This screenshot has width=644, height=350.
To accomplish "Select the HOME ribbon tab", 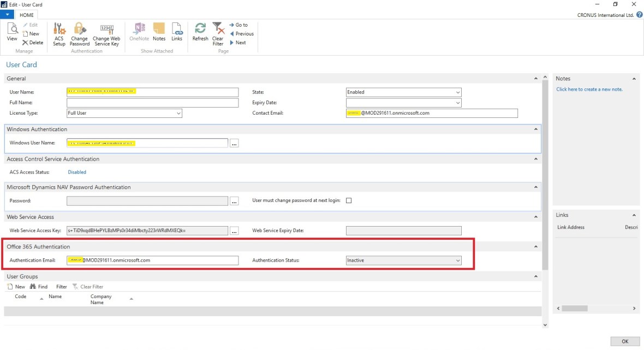I will tap(27, 15).
